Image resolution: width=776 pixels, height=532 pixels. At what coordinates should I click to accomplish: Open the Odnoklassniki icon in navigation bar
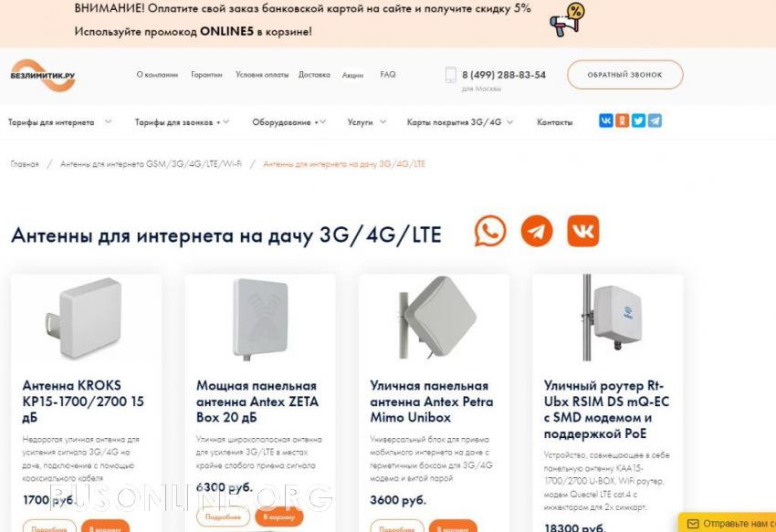[x=622, y=120]
